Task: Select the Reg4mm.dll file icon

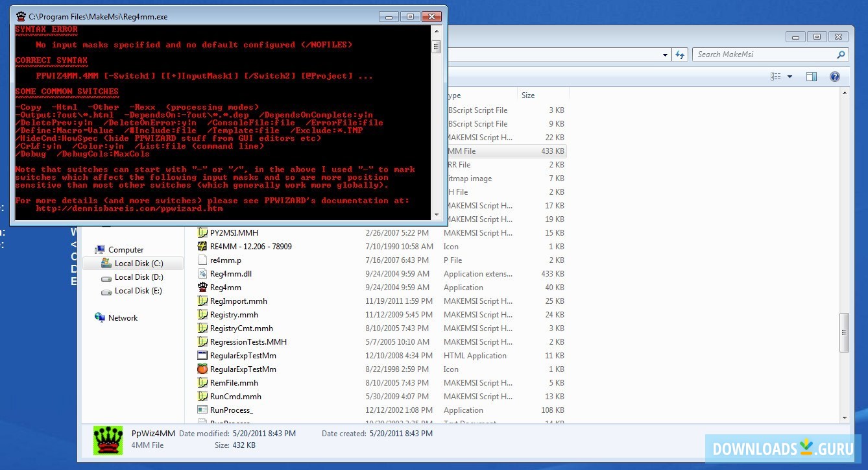Action: tap(202, 274)
